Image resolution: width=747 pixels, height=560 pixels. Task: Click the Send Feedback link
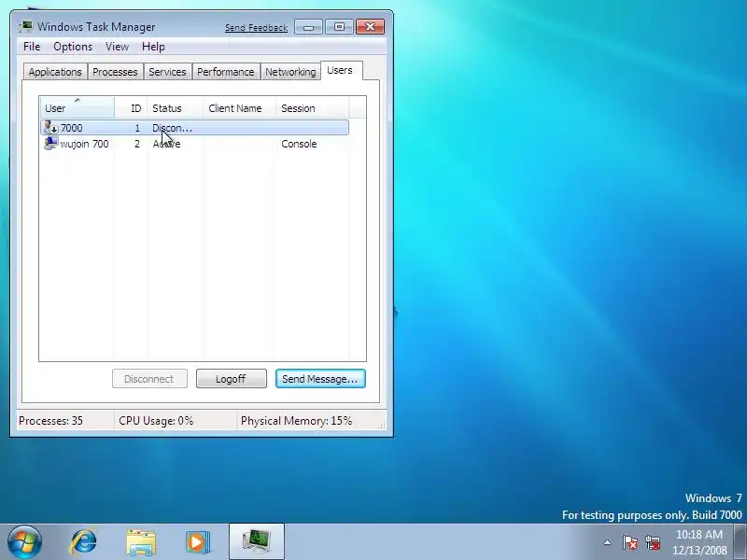(x=256, y=28)
